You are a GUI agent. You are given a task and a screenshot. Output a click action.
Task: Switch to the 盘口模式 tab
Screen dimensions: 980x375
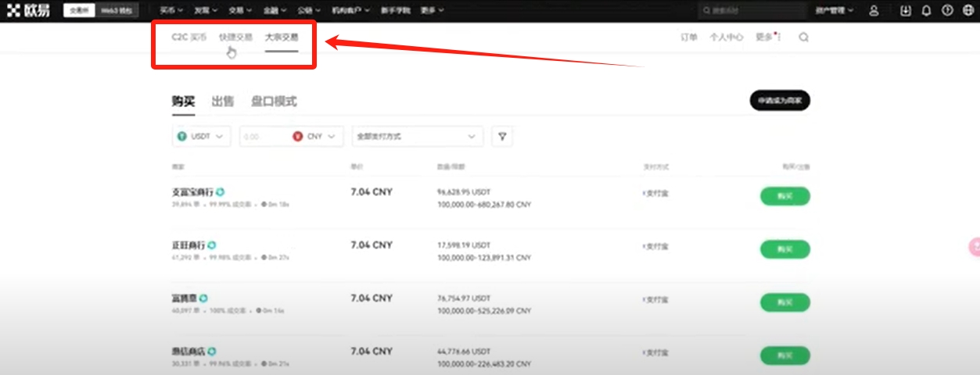(274, 102)
